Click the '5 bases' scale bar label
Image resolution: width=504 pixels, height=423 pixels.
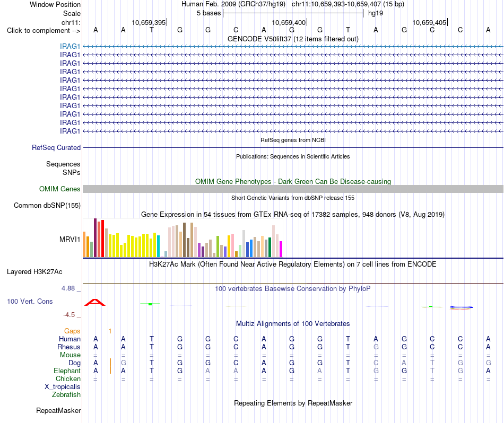pyautogui.click(x=208, y=13)
